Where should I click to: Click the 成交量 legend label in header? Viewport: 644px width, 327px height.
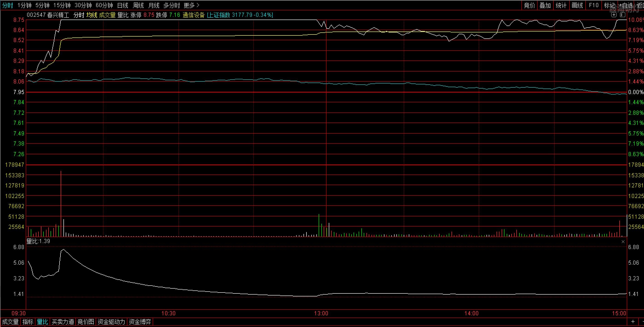point(107,15)
